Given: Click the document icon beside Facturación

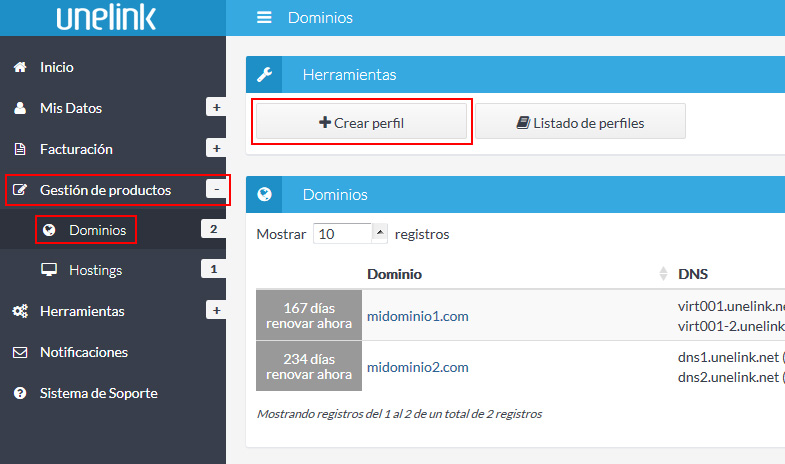Looking at the screenshot, I should (x=19, y=149).
